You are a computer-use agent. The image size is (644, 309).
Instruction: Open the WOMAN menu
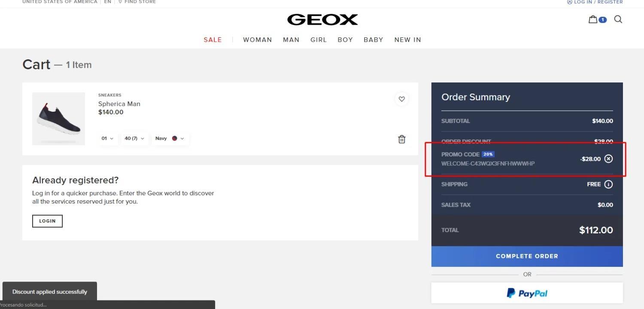click(258, 40)
